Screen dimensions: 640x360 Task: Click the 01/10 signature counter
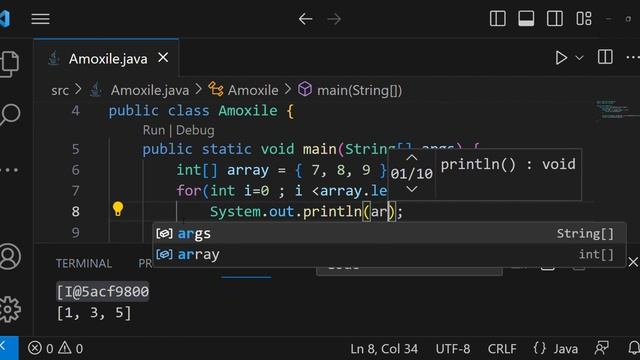(411, 174)
